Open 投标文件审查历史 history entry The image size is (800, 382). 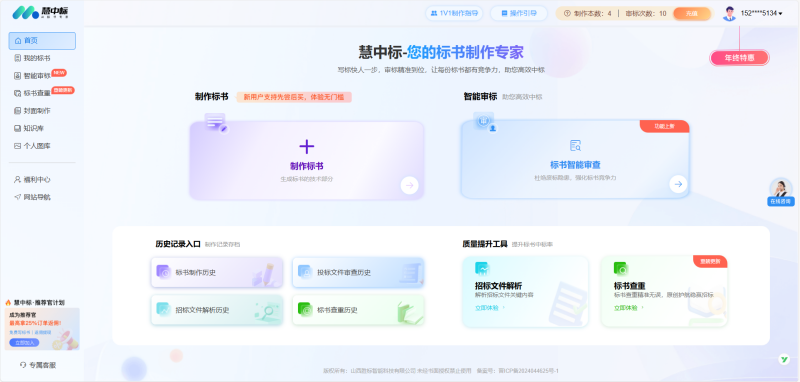pos(358,273)
